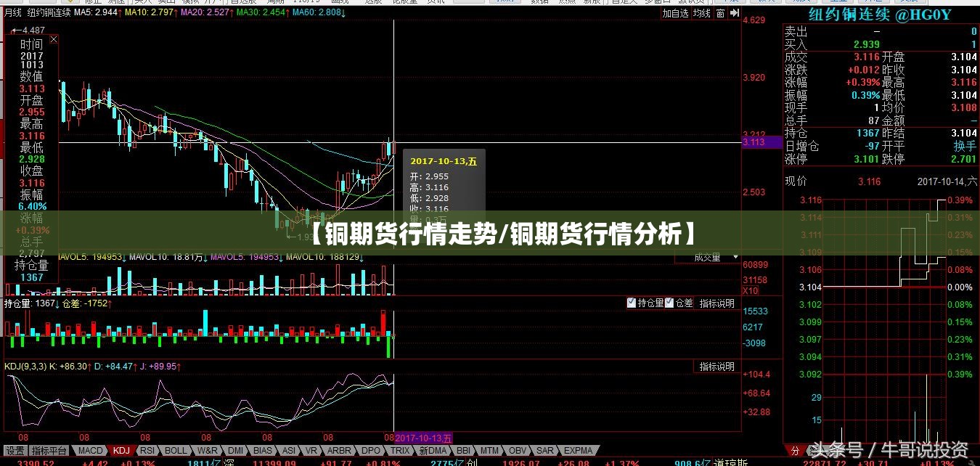This screenshot has width=980, height=466.
Task: Open the 指标平台 indicator platform tab
Action: click(49, 451)
